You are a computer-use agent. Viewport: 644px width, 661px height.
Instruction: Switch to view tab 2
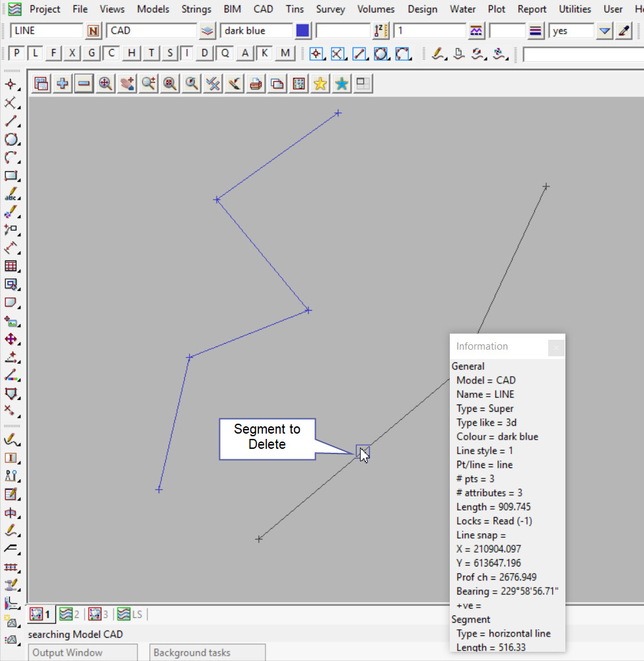coord(69,614)
